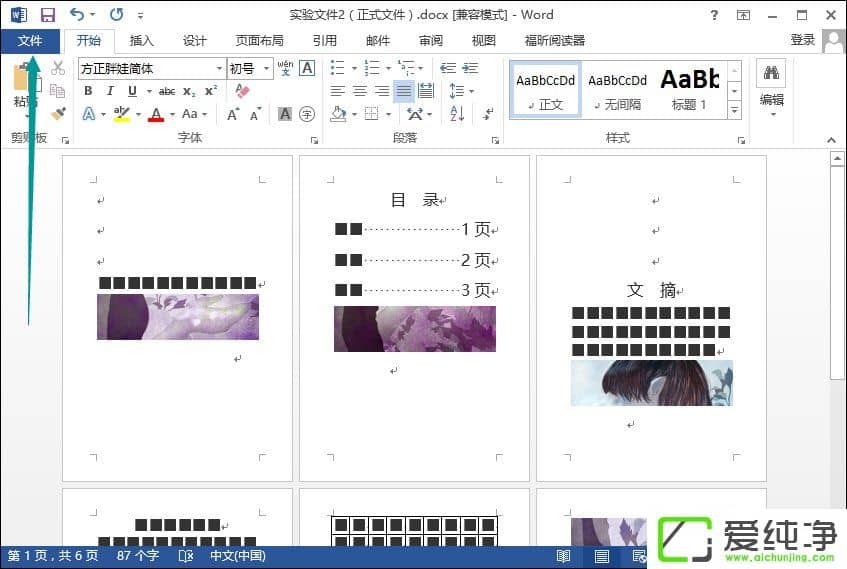This screenshot has height=569, width=847.
Task: Click the Format Painter brush icon
Action: pos(58,114)
